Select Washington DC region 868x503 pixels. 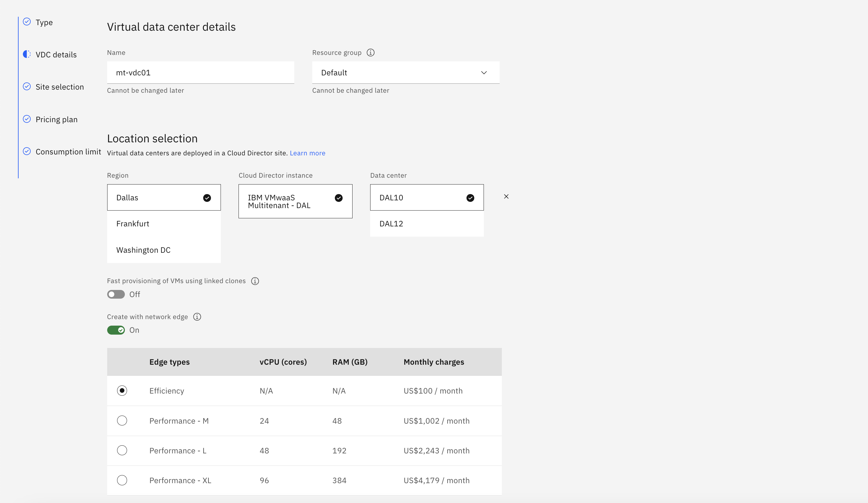[164, 250]
